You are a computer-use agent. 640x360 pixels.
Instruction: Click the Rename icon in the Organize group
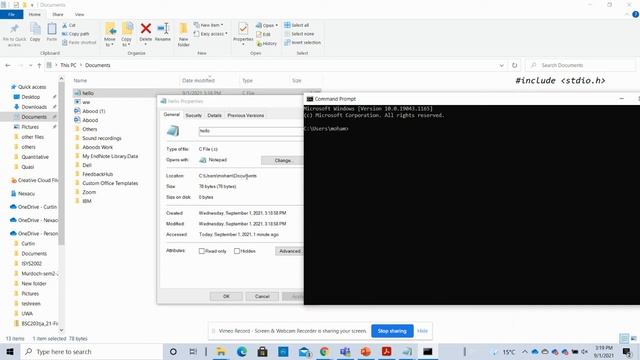(163, 29)
